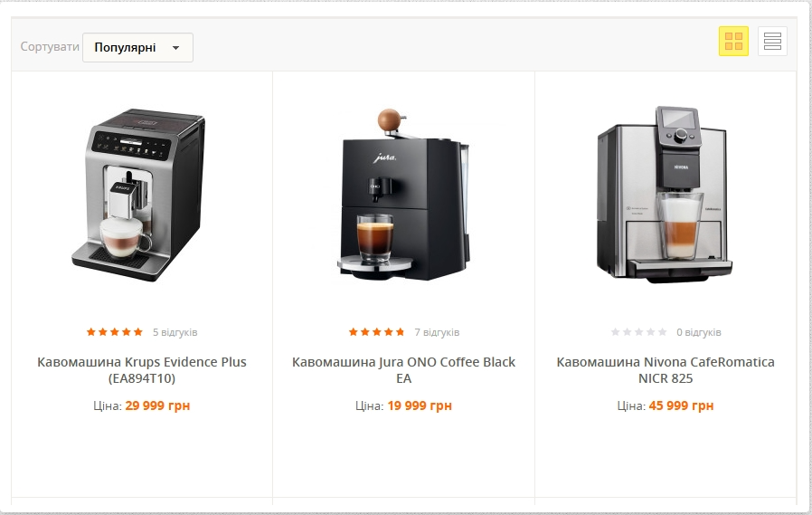Switch to list view layout

point(772,41)
